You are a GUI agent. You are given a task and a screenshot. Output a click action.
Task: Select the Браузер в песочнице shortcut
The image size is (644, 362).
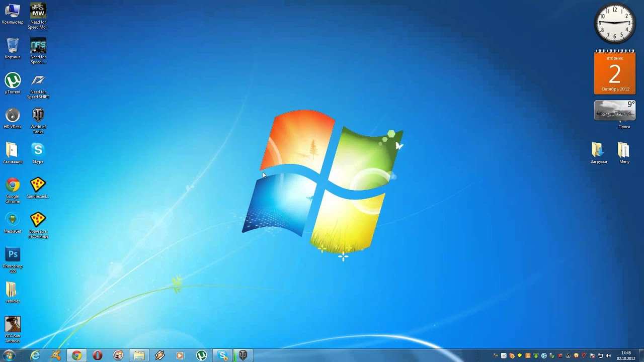coord(38,225)
